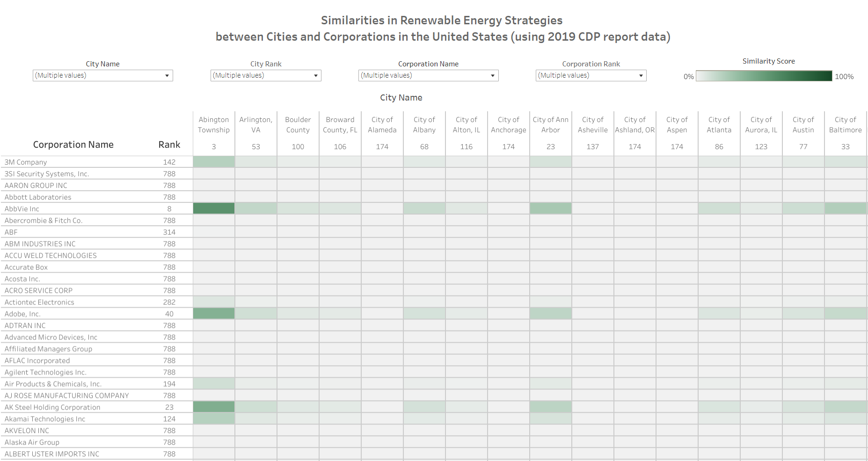Select the AFLAC Incorporated row label
868x461 pixels.
37,360
